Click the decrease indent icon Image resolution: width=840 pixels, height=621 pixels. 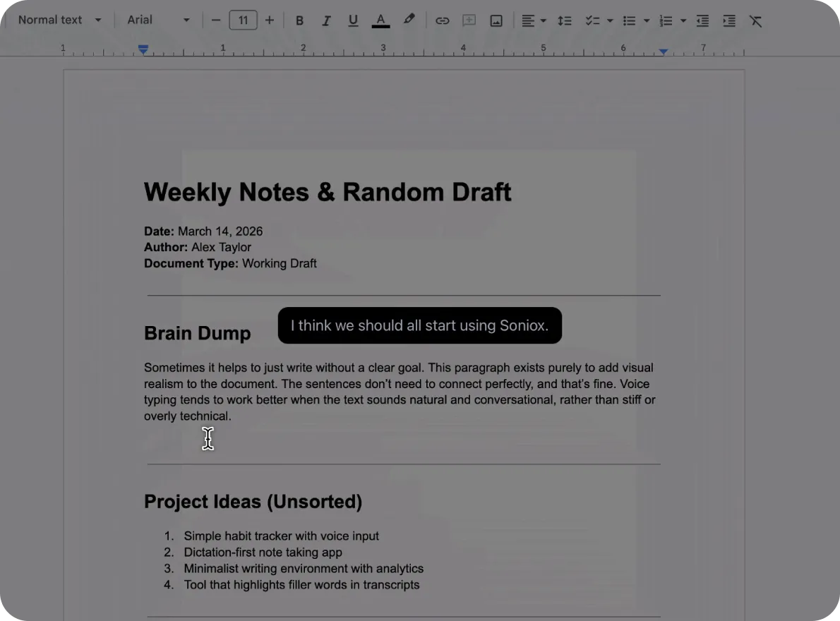pos(702,20)
